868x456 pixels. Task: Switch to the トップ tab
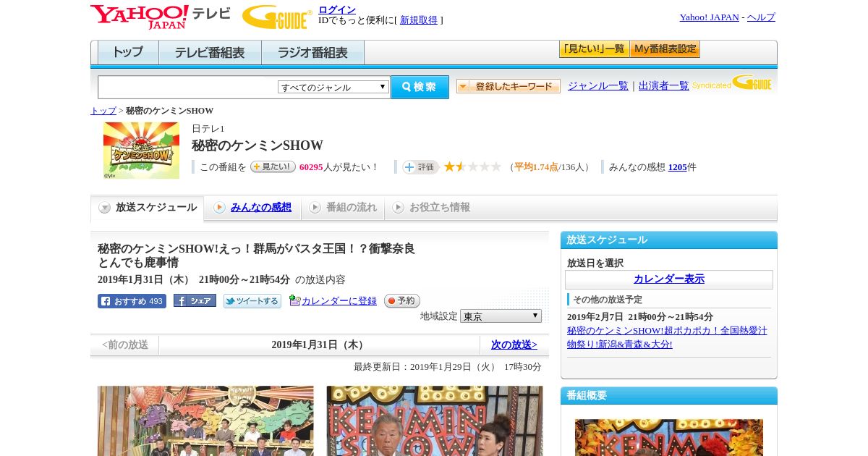pos(128,52)
